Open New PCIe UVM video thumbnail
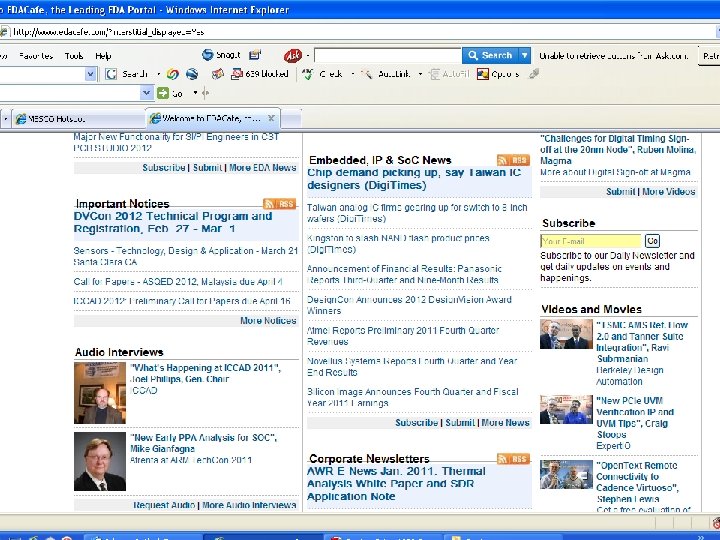Image resolution: width=720 pixels, height=540 pixels. [x=566, y=410]
